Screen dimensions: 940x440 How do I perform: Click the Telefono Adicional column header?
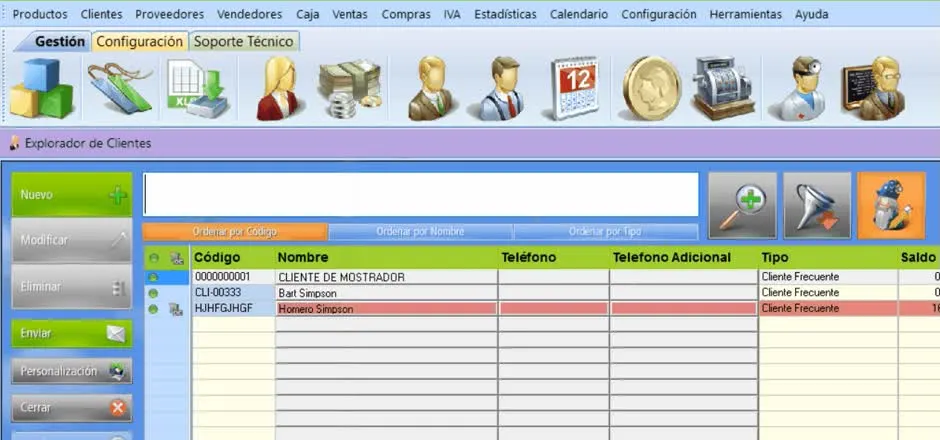click(684, 258)
